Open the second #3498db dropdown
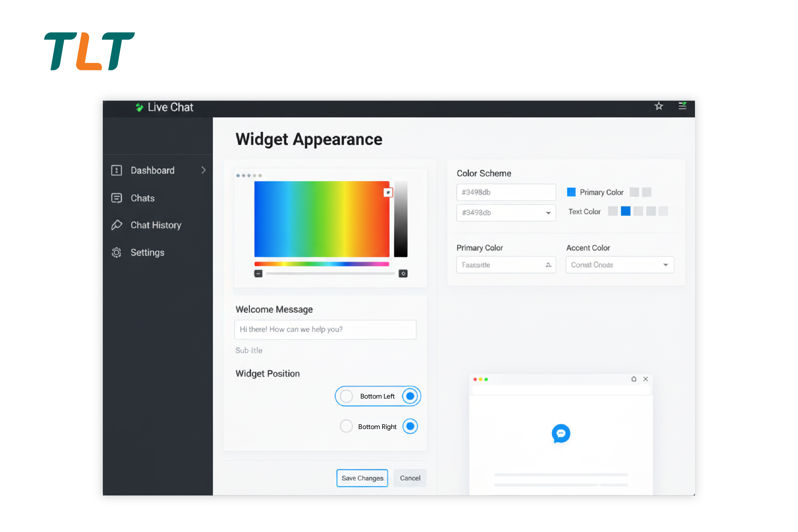Screen dimensions: 798x532 (506, 213)
